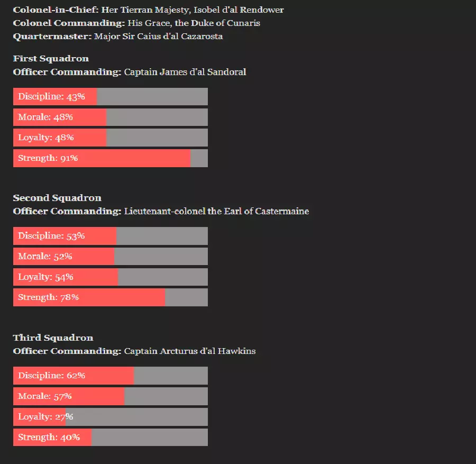Click the Third Squadron heading
Screen dimensions: 476x464
click(53, 338)
